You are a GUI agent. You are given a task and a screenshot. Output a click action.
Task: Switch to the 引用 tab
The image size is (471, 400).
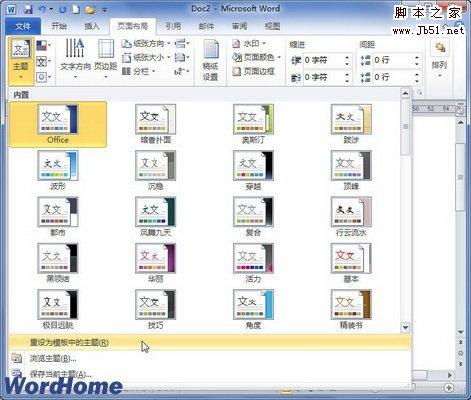click(x=173, y=26)
